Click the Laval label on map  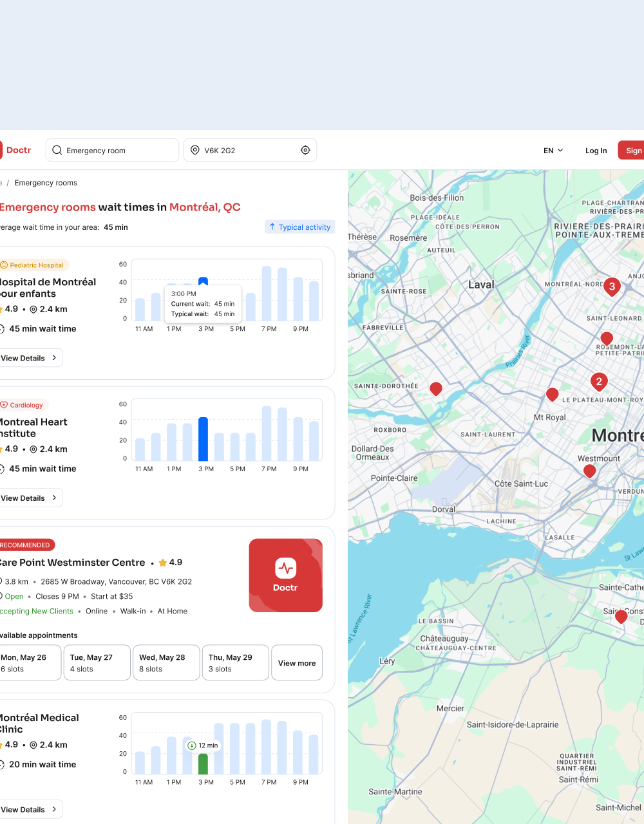coord(481,285)
